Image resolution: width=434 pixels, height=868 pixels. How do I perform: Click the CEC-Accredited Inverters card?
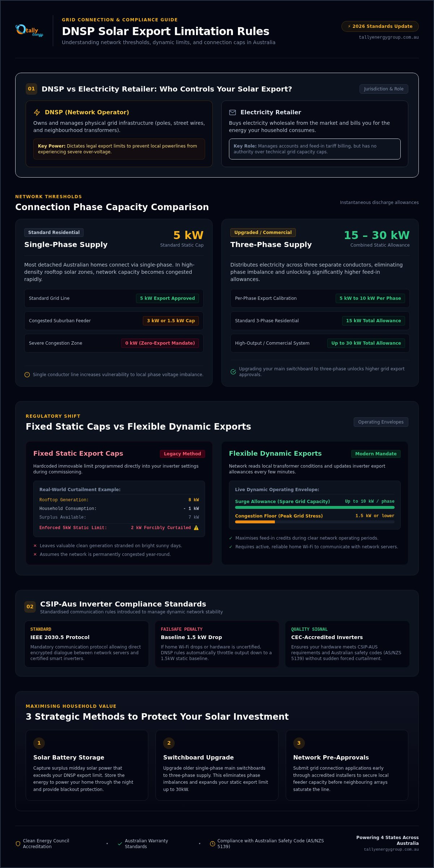(x=348, y=644)
